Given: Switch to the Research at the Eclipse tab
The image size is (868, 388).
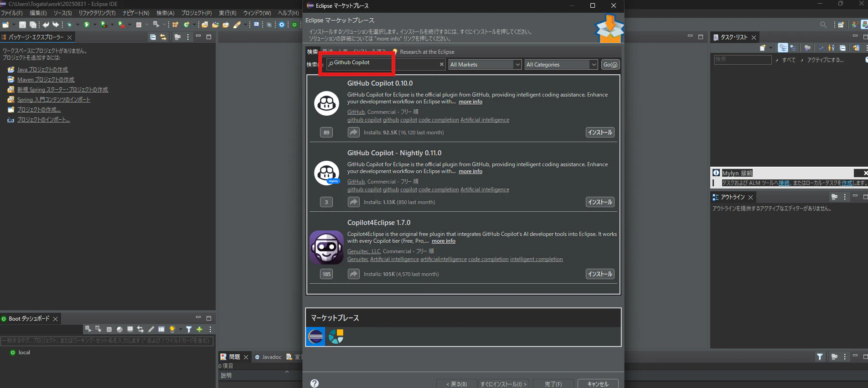Looking at the screenshot, I should point(424,52).
